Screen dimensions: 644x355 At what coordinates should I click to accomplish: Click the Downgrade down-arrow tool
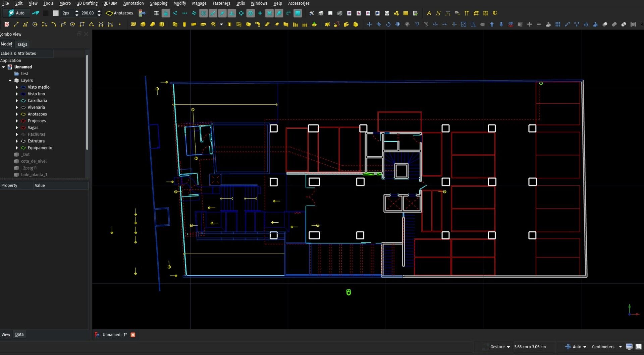[x=501, y=24]
